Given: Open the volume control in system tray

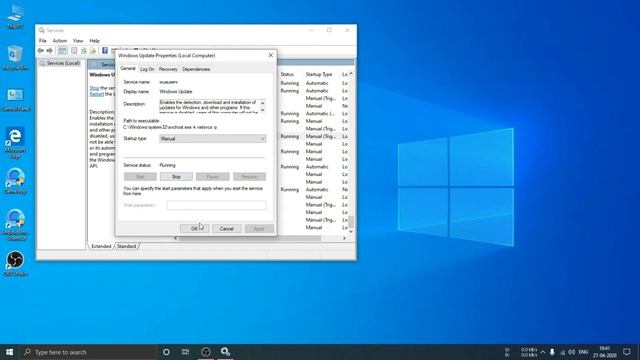Looking at the screenshot, I should 571,352.
